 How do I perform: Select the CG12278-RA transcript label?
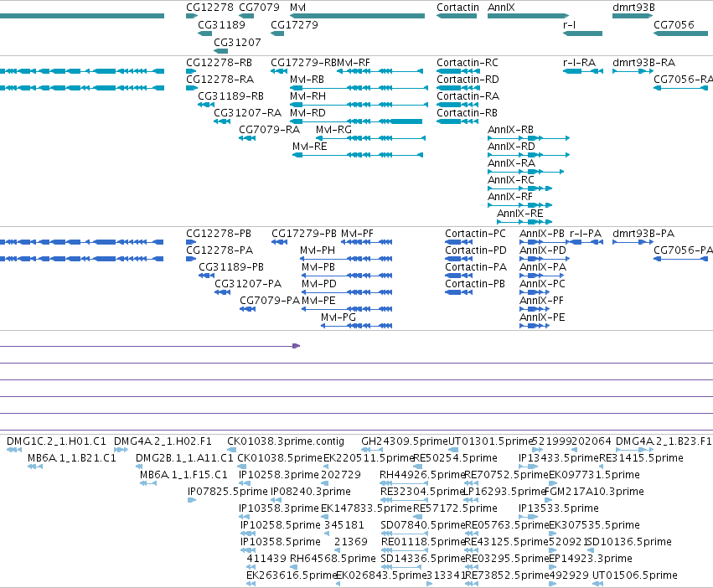(220, 79)
